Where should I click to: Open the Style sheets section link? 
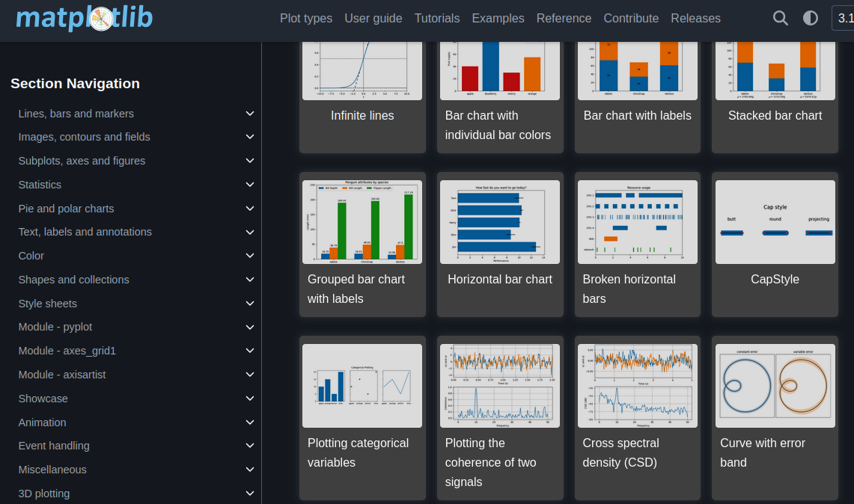[48, 304]
